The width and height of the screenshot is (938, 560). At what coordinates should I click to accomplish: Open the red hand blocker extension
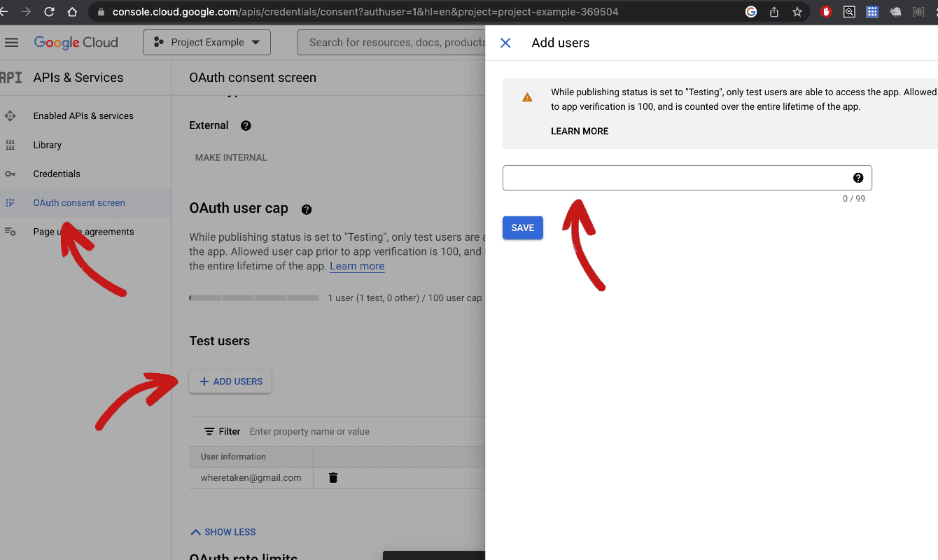[x=826, y=12]
